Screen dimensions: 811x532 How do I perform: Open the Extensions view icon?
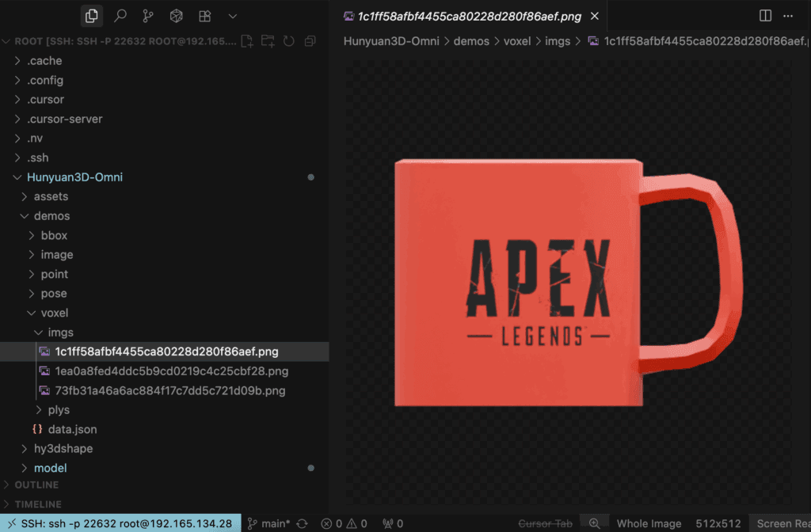(x=204, y=16)
